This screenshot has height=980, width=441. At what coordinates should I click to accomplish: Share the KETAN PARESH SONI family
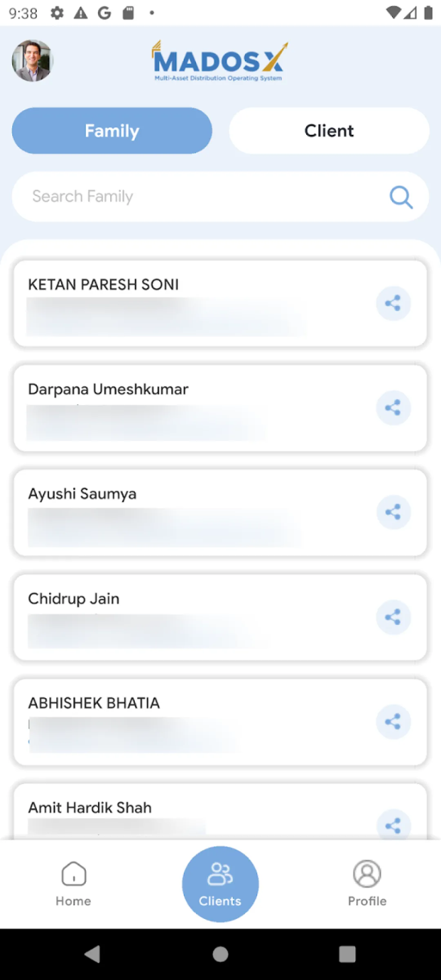tap(393, 303)
